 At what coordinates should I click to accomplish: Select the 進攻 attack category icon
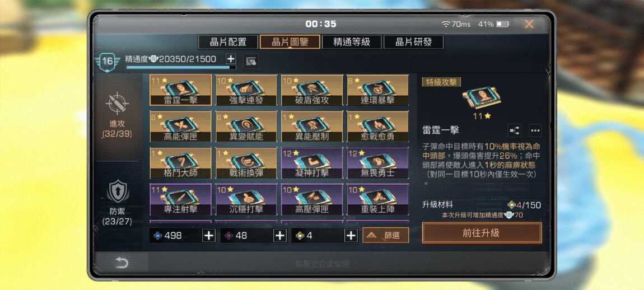coord(118,103)
